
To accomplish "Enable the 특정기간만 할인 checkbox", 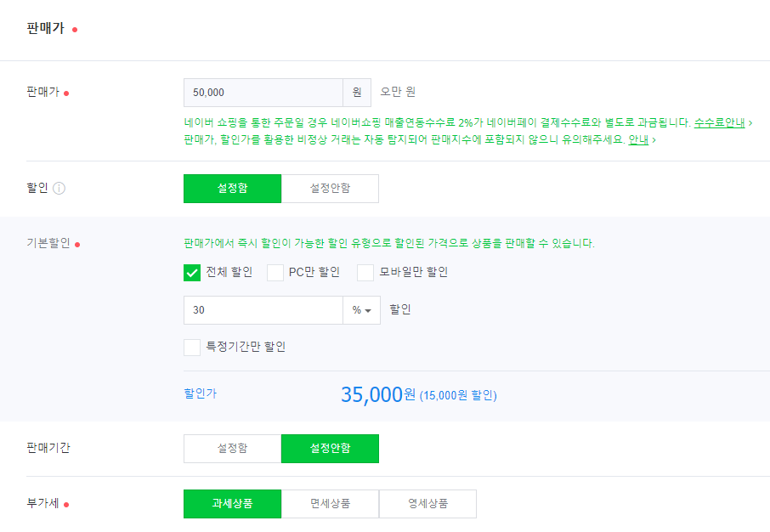I will coord(192,348).
